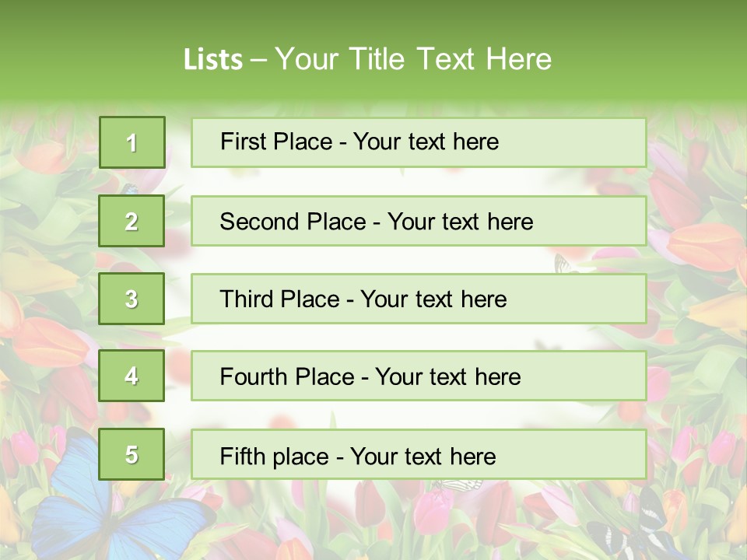Click the text Third Place - Your text here
Image resolution: width=747 pixels, height=560 pixels.
(x=363, y=299)
